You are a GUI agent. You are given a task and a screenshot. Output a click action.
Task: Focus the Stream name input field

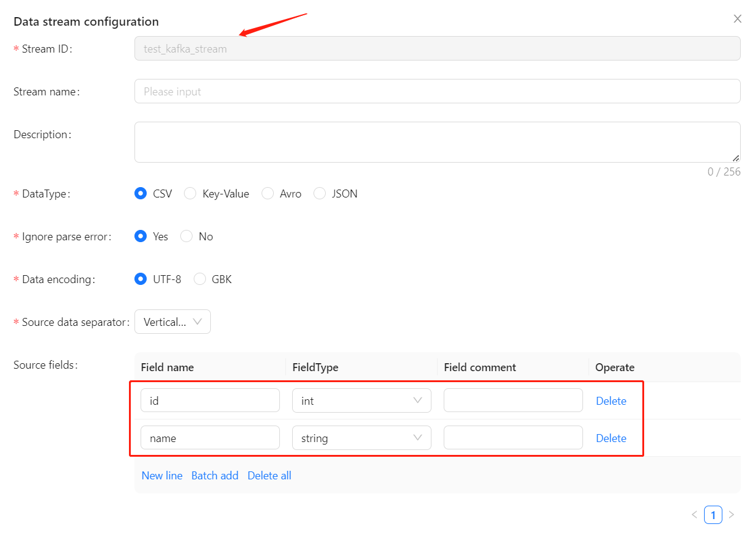pyautogui.click(x=437, y=92)
